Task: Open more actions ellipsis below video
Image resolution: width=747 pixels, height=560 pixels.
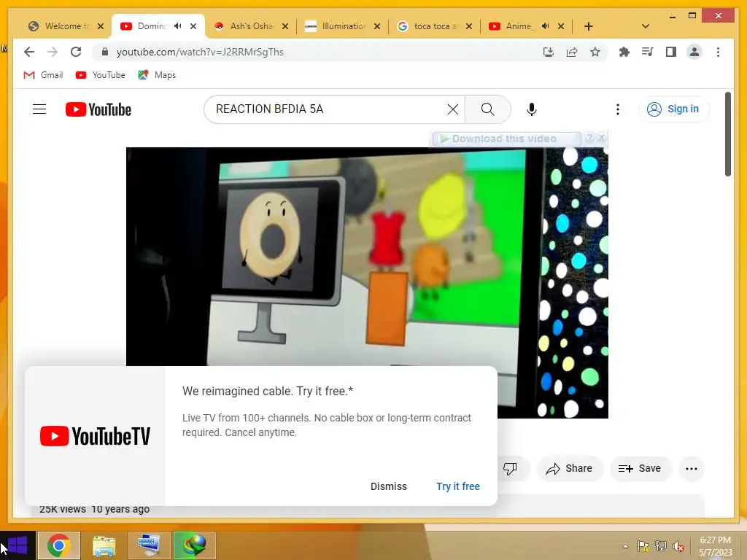Action: click(692, 469)
